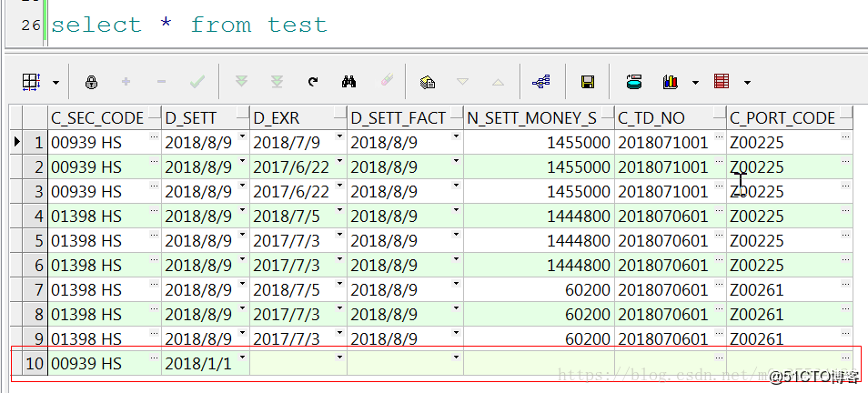Click the query by example icon

click(x=428, y=82)
